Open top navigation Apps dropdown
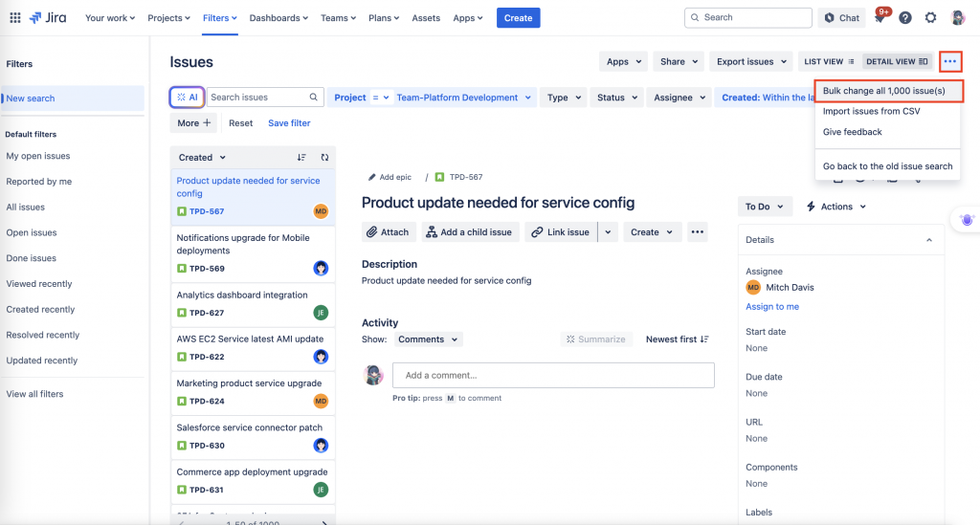Image resolution: width=980 pixels, height=525 pixels. point(467,17)
